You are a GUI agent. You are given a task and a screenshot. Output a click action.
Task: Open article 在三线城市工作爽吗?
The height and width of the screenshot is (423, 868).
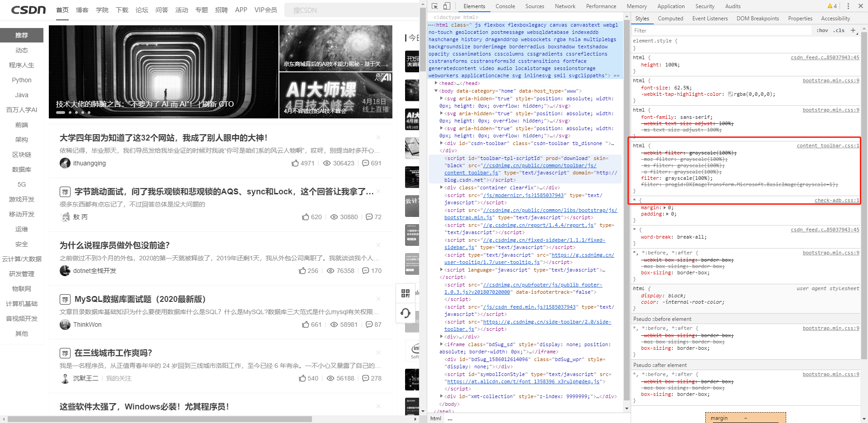[x=113, y=353]
